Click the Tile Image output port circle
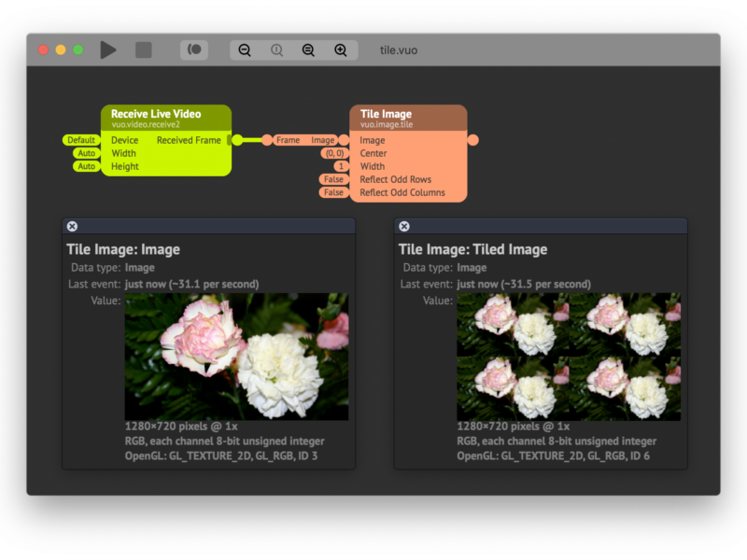Viewport: 747px width, 560px height. click(472, 140)
